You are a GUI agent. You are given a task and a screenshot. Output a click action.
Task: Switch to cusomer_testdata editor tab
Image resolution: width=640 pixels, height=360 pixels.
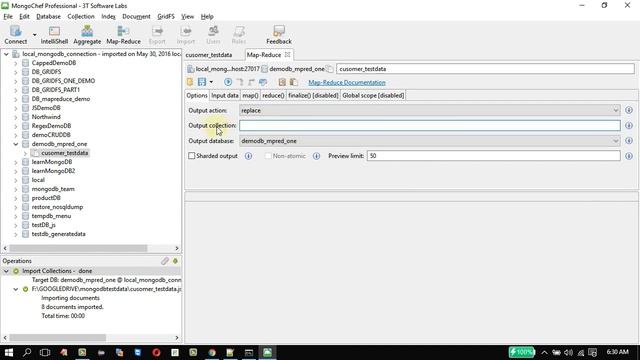(209, 55)
